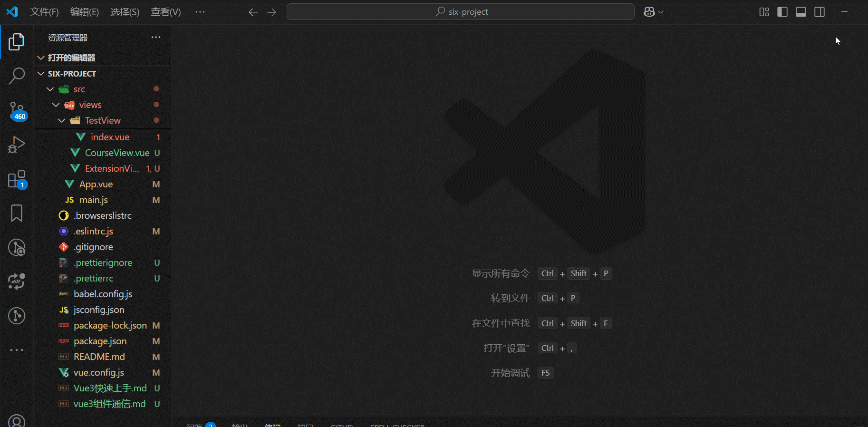This screenshot has width=868, height=427.
Task: Click the 资源管理器 panel title
Action: tap(68, 38)
